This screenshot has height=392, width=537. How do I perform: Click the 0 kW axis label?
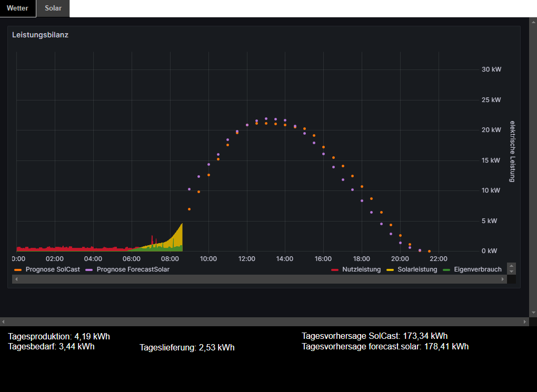(490, 252)
